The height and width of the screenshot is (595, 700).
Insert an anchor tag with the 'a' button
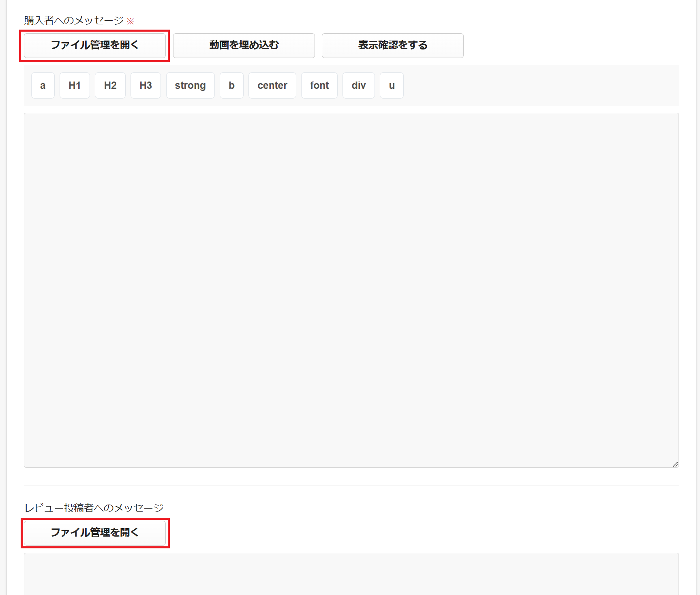pyautogui.click(x=43, y=86)
